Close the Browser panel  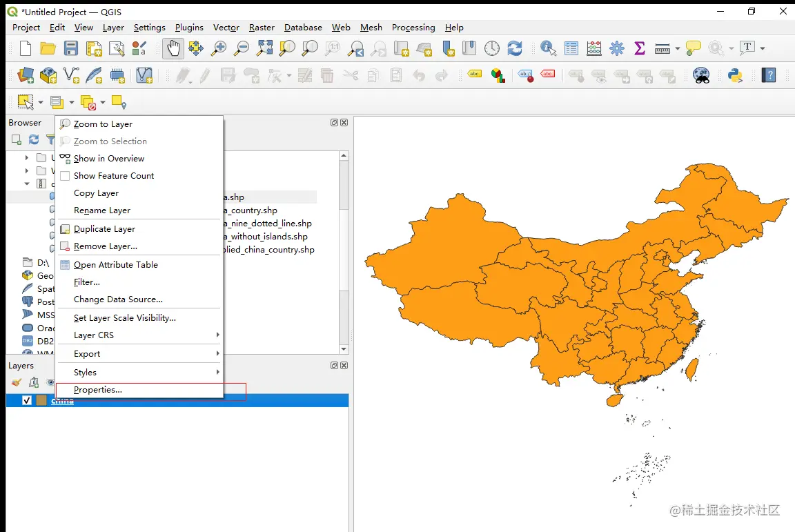344,122
